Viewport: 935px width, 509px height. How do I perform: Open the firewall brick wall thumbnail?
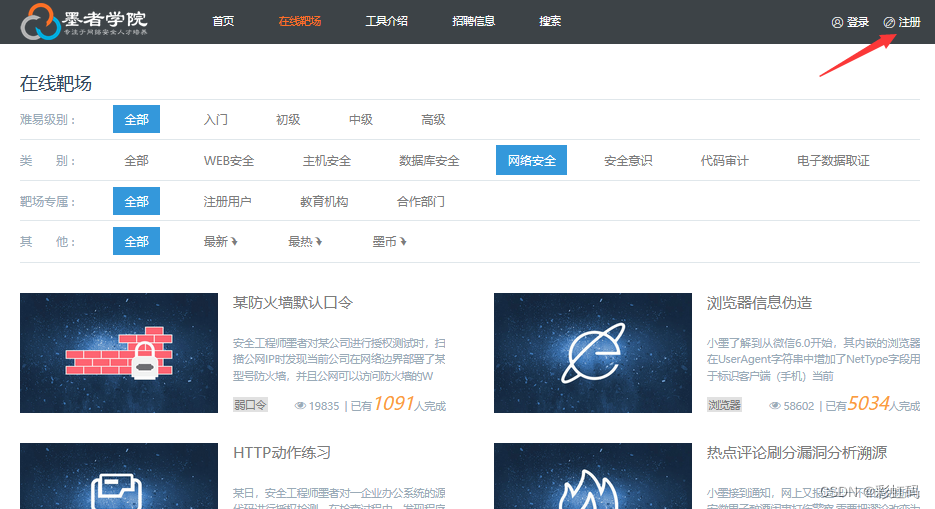[119, 353]
